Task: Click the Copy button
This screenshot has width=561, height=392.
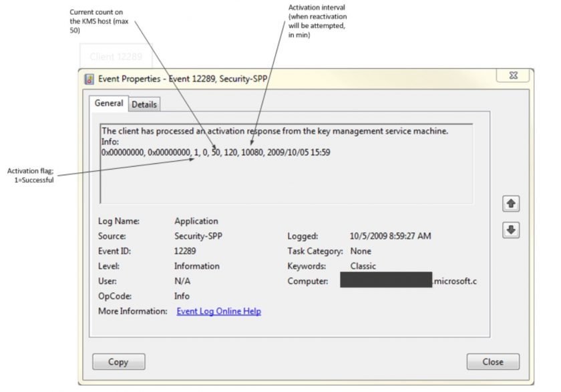Action: (119, 361)
